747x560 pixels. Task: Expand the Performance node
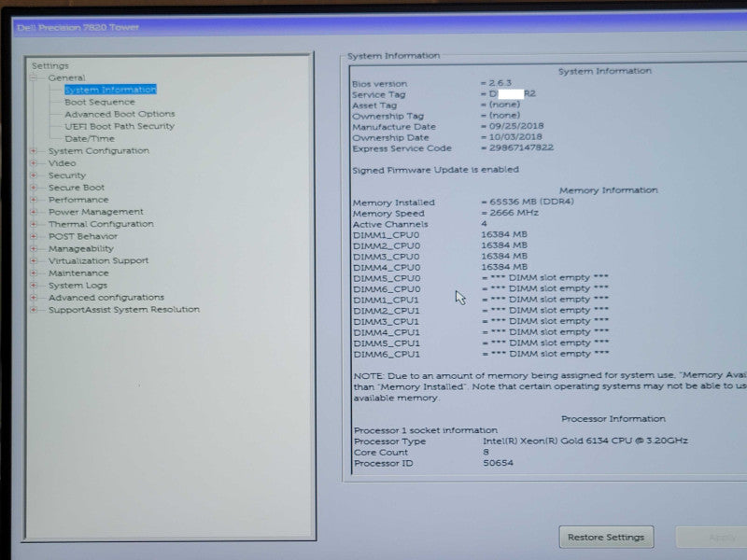coord(34,200)
